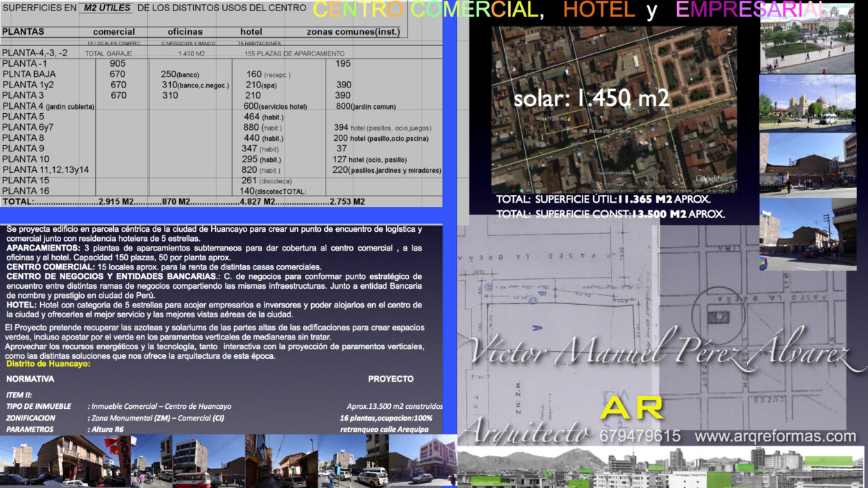Click the 600(servicios hotel) cell
The width and height of the screenshot is (868, 488).
(275, 106)
